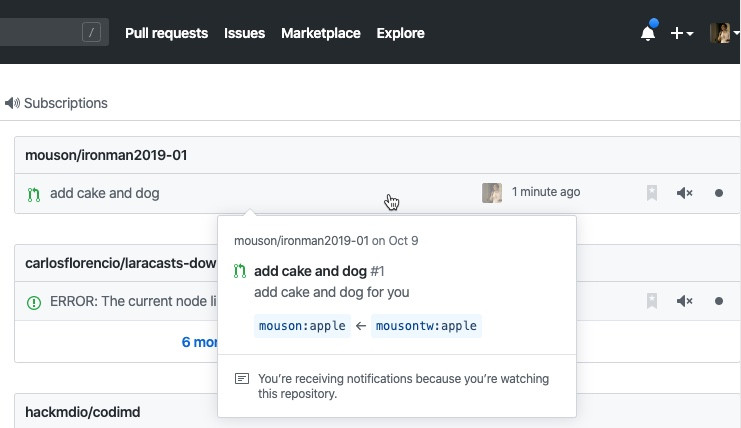
Task: Bookmark the ERROR current node notification
Action: [x=652, y=301]
